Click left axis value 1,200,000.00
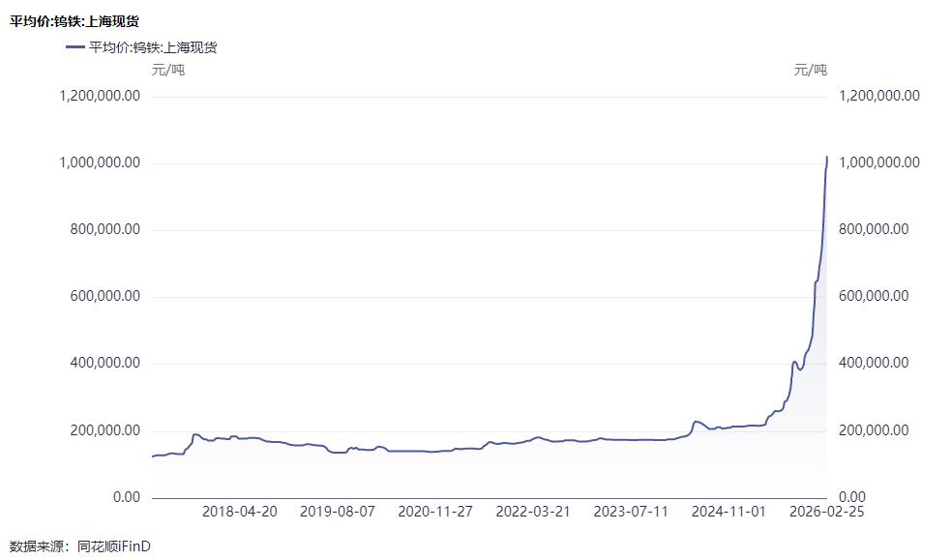This screenshot has height=560, width=951. 101,96
